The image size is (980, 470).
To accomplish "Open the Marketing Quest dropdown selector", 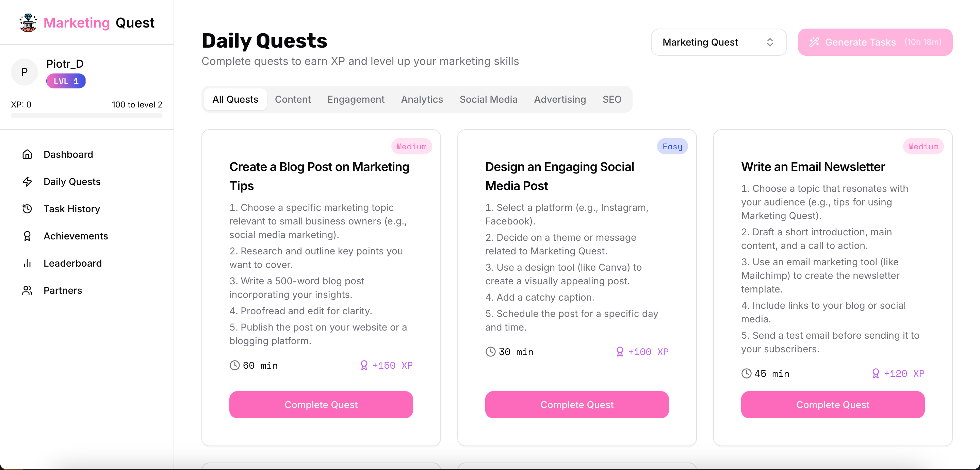I will click(718, 42).
